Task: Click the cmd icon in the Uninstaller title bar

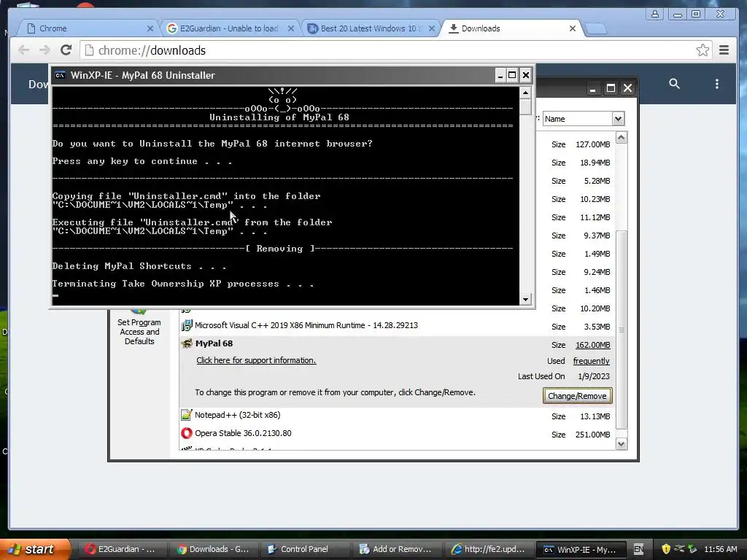Action: pos(60,75)
